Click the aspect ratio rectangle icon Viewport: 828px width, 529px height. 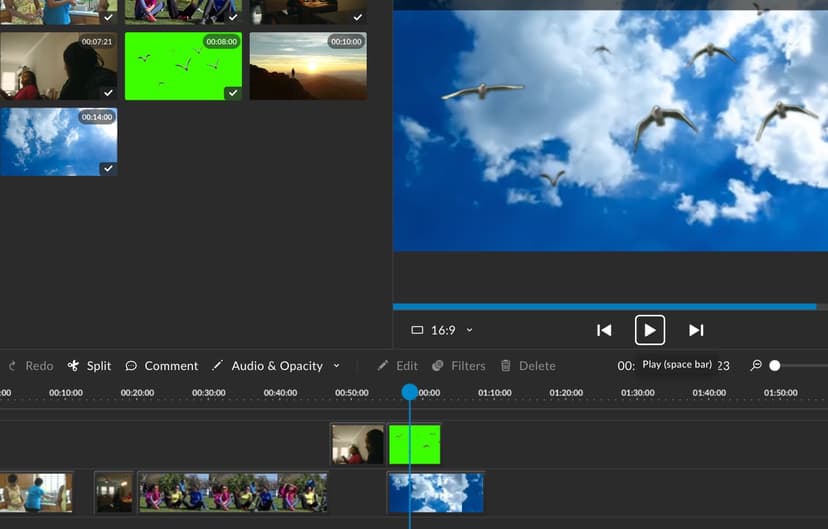(417, 330)
